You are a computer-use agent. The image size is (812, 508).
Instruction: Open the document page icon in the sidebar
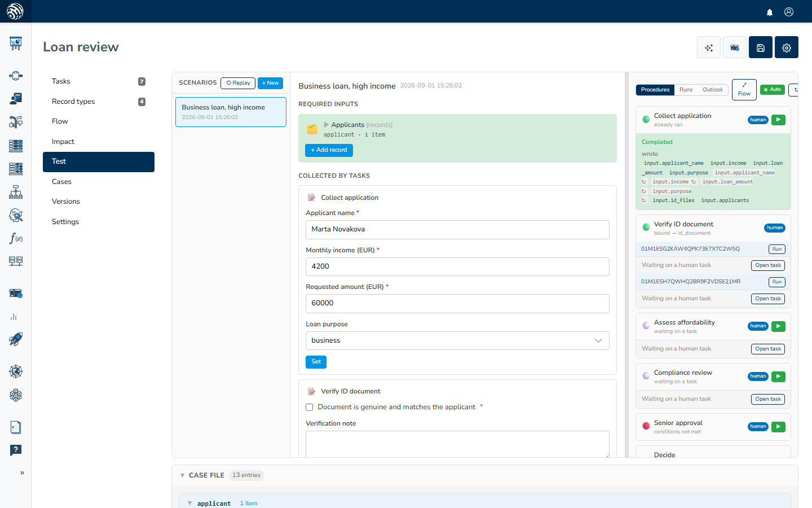pos(16,427)
